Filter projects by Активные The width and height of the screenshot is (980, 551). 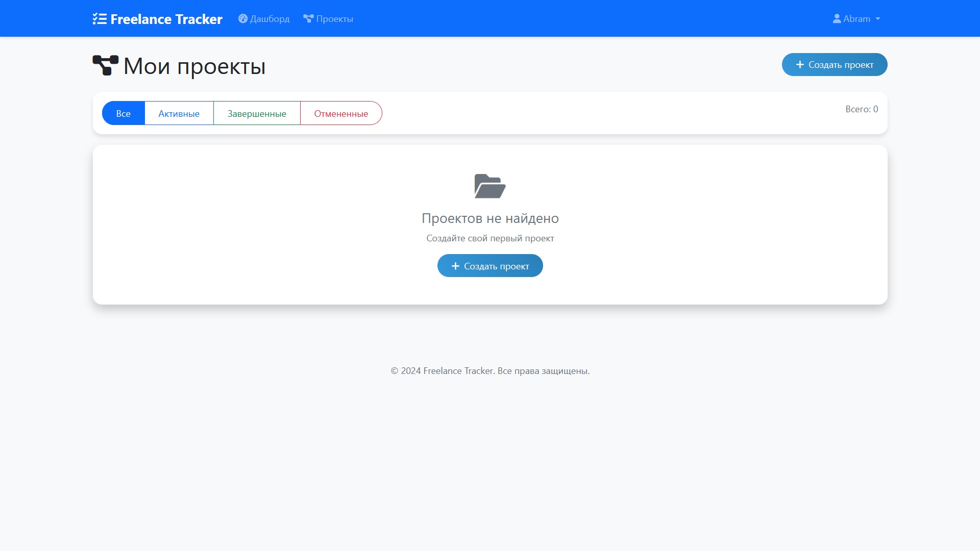(179, 113)
